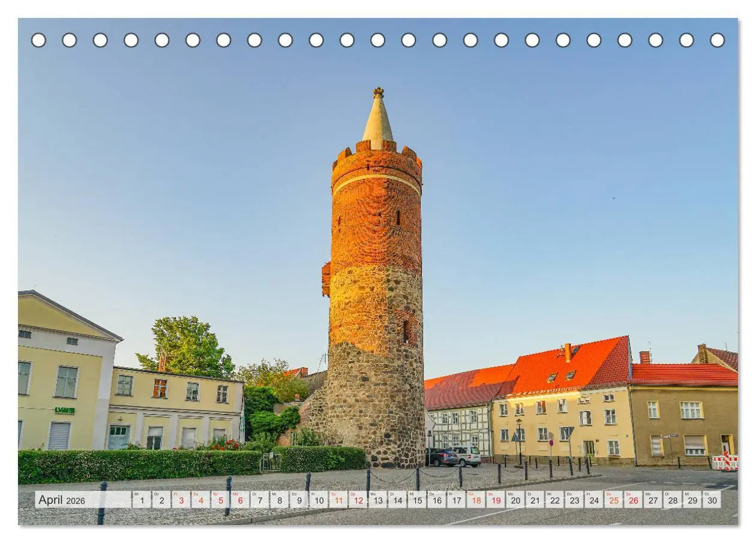Select the date cell 2 (Do)
Viewport: 756px width, 543px height.
pos(161,500)
